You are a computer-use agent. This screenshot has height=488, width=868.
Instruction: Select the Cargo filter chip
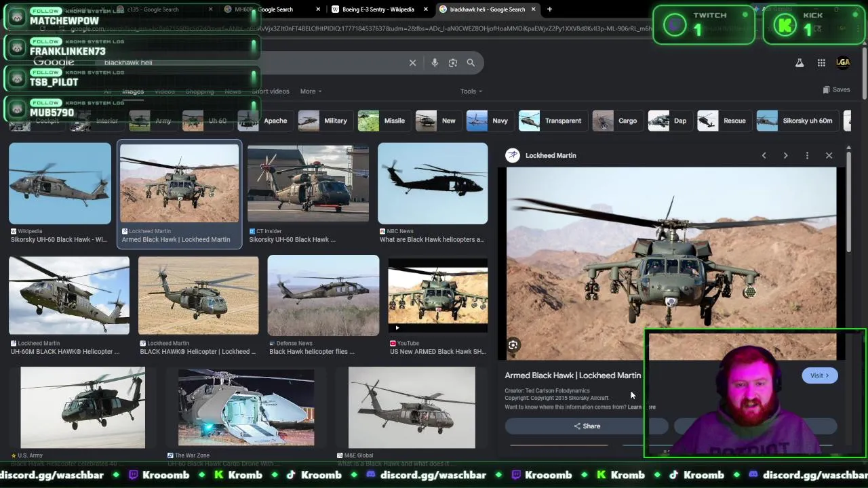coord(616,121)
